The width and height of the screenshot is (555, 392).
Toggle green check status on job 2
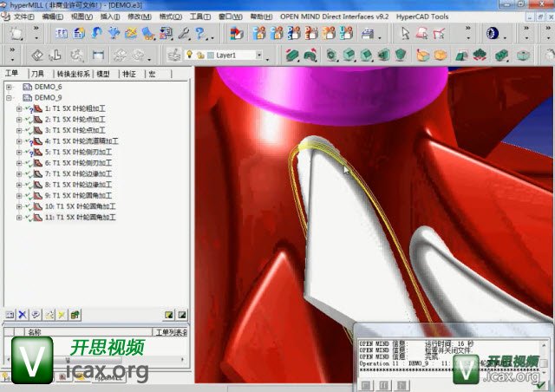tap(29, 120)
